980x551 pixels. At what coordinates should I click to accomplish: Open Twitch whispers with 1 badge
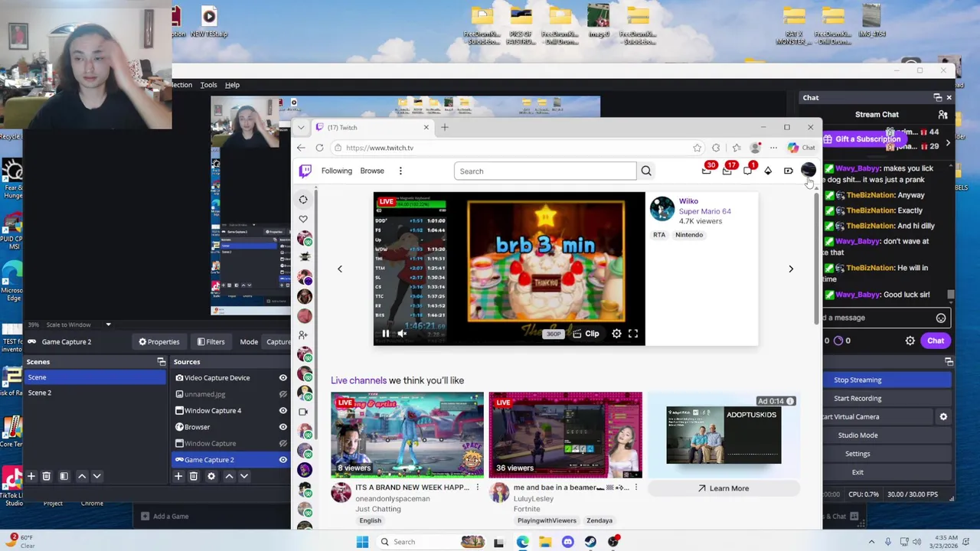tap(748, 171)
